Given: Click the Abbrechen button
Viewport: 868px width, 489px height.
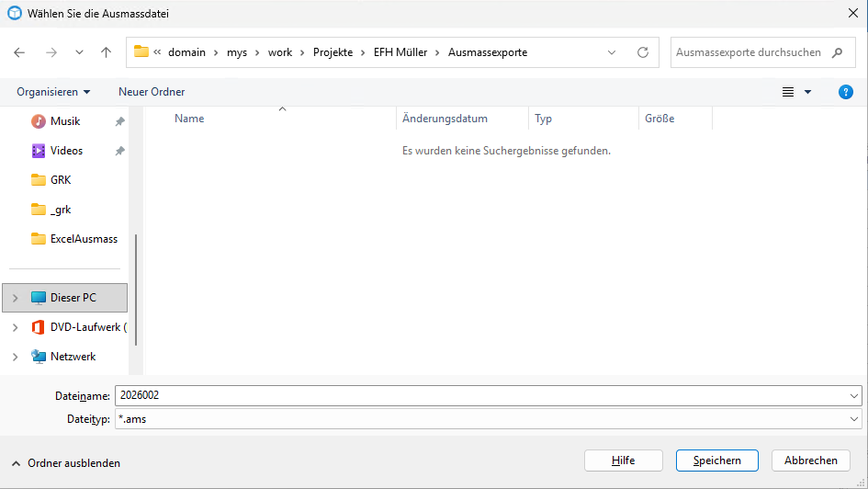Looking at the screenshot, I should click(x=810, y=461).
